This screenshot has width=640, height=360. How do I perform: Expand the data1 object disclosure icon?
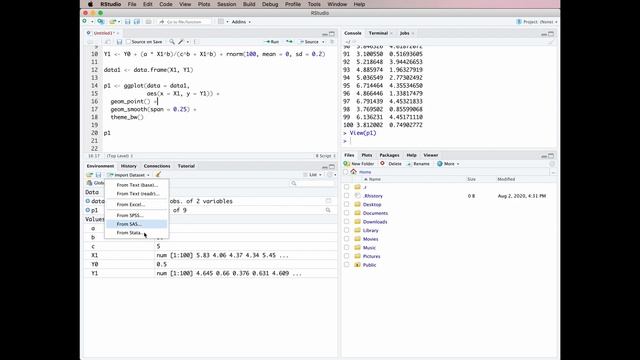coord(88,201)
